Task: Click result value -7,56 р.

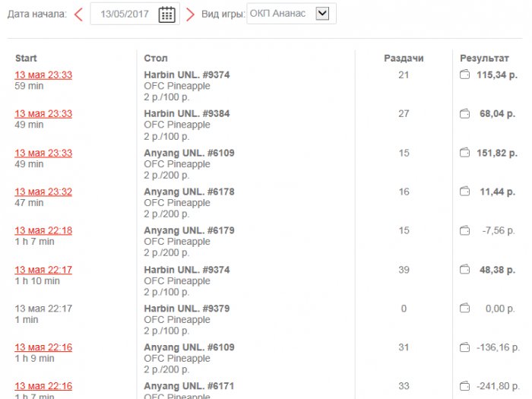Action: (x=499, y=231)
